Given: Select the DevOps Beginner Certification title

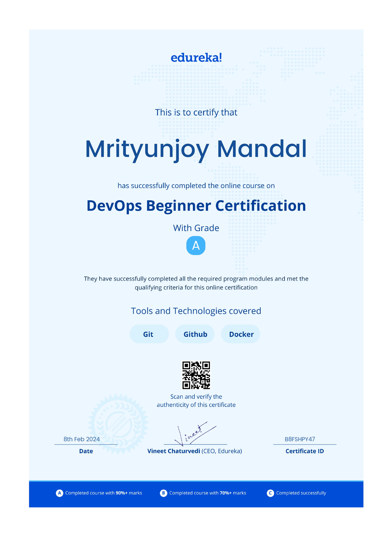Looking at the screenshot, I should point(196,206).
